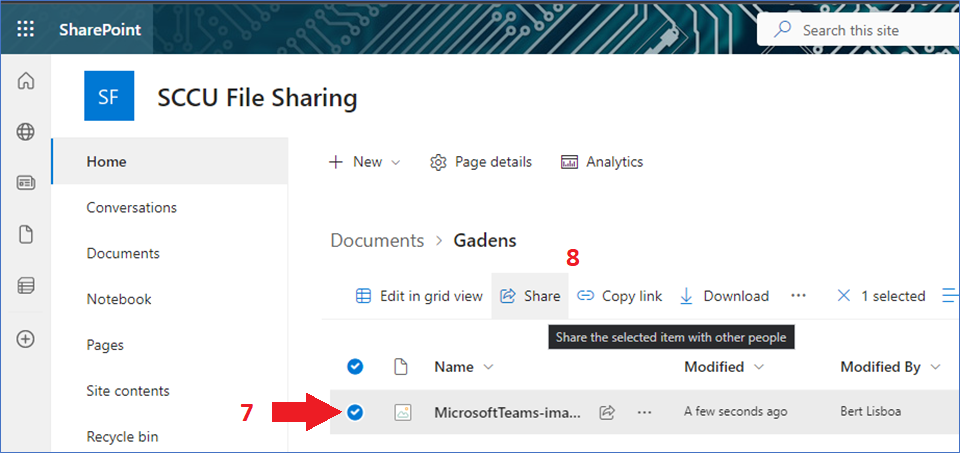Click Edit in grid view
The image size is (960, 453).
point(419,296)
